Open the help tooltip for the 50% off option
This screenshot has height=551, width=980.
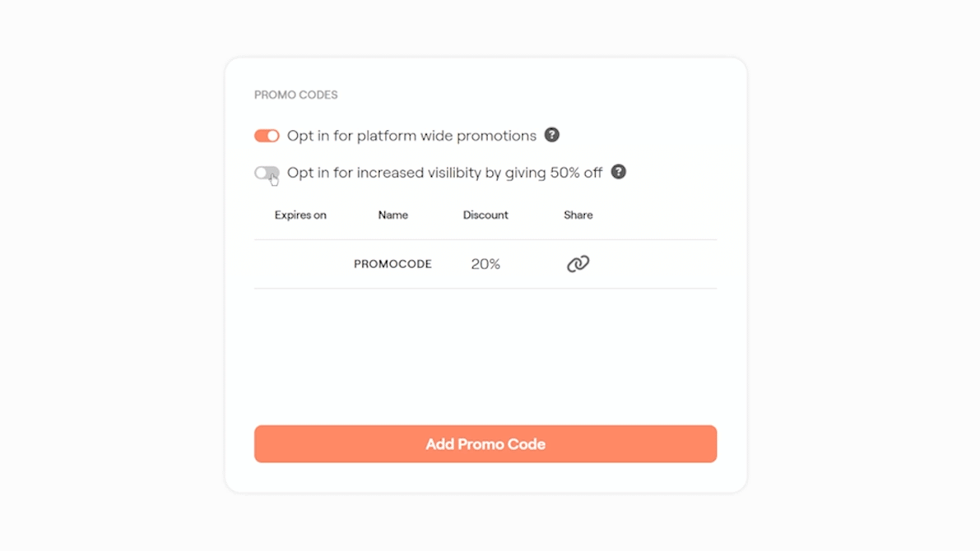(x=619, y=173)
